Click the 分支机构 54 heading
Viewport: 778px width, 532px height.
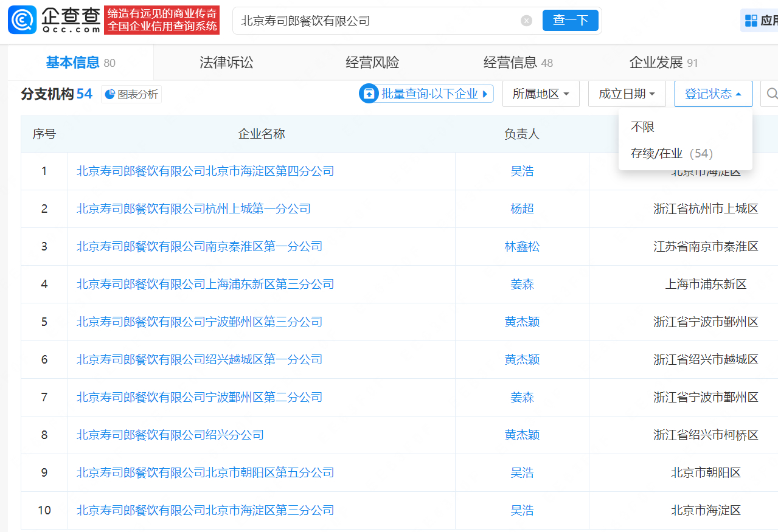tap(57, 94)
